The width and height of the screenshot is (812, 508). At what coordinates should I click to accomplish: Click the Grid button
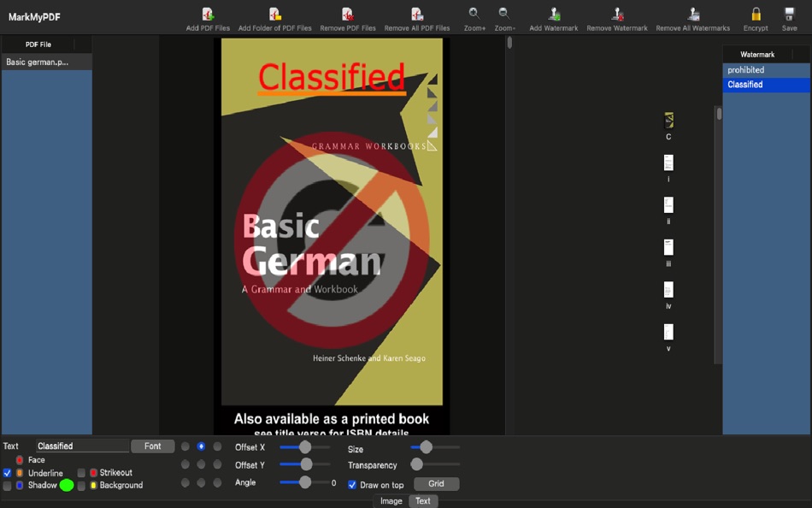436,484
